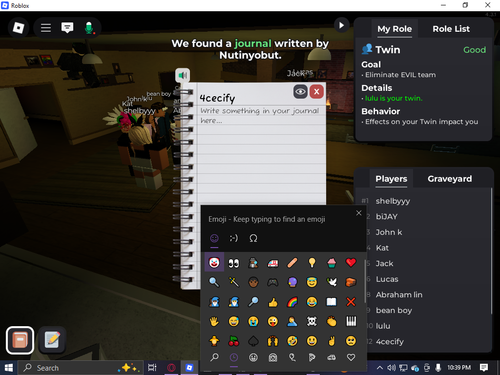Switch to the emoji smiley tab

(214, 238)
